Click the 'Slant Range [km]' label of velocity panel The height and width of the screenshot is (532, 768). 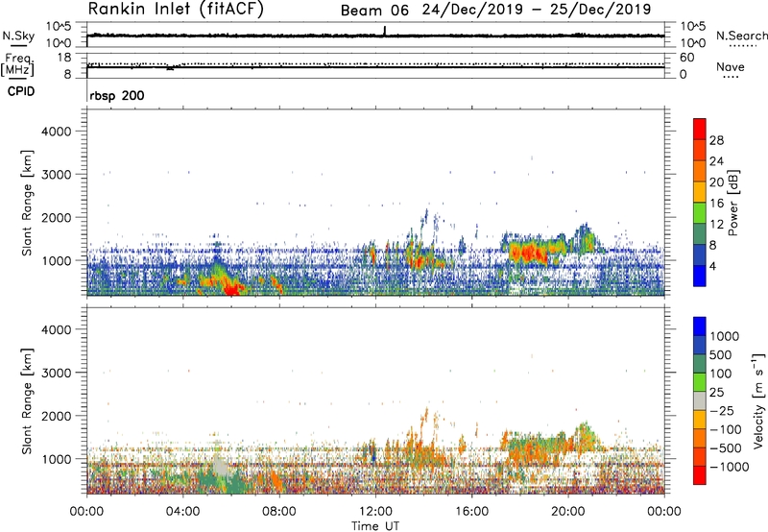[x=27, y=400]
